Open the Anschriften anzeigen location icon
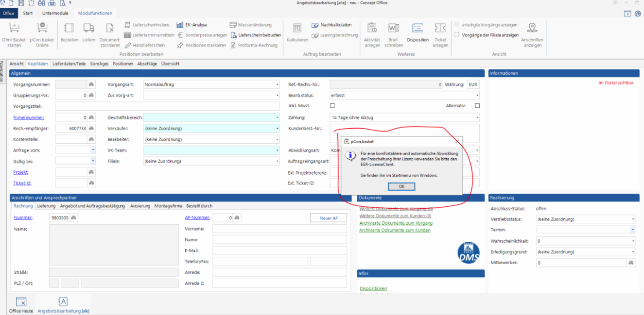Viewport: 644px width, 315px height. (x=532, y=29)
